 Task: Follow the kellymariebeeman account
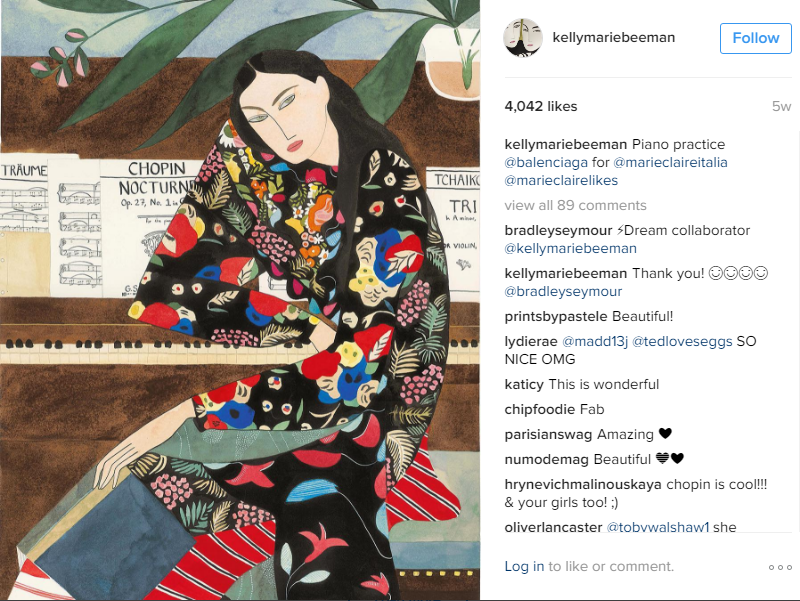tap(756, 38)
